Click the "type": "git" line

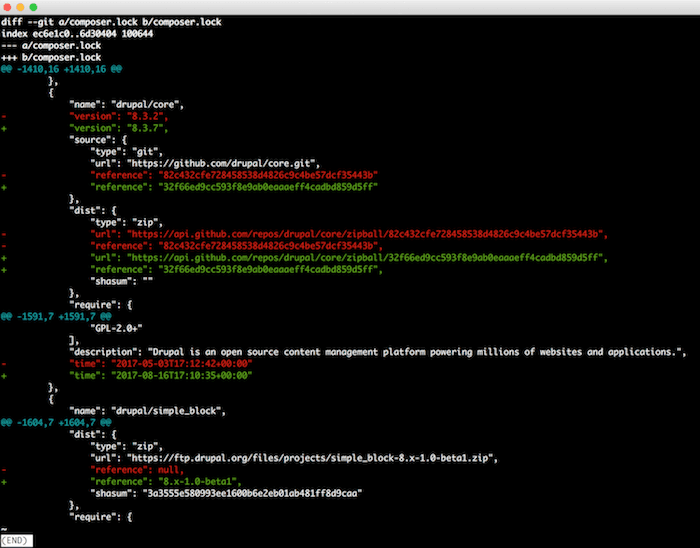pos(127,152)
